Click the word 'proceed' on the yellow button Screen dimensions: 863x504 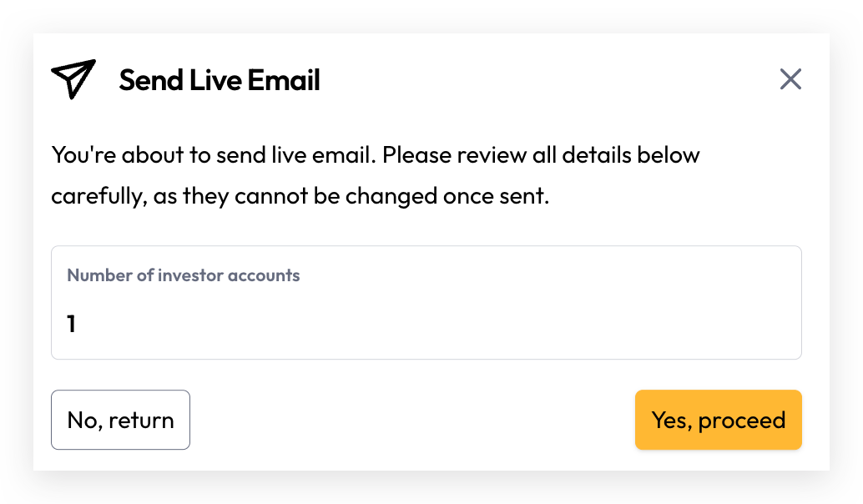pos(742,421)
